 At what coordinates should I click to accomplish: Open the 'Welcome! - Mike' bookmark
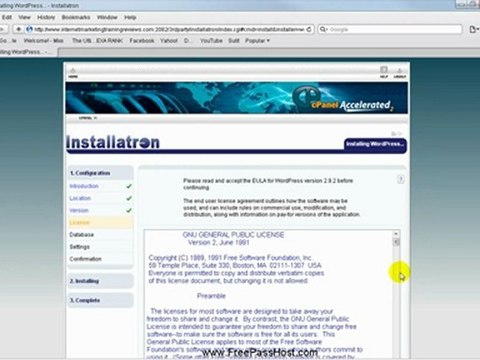click(x=43, y=41)
